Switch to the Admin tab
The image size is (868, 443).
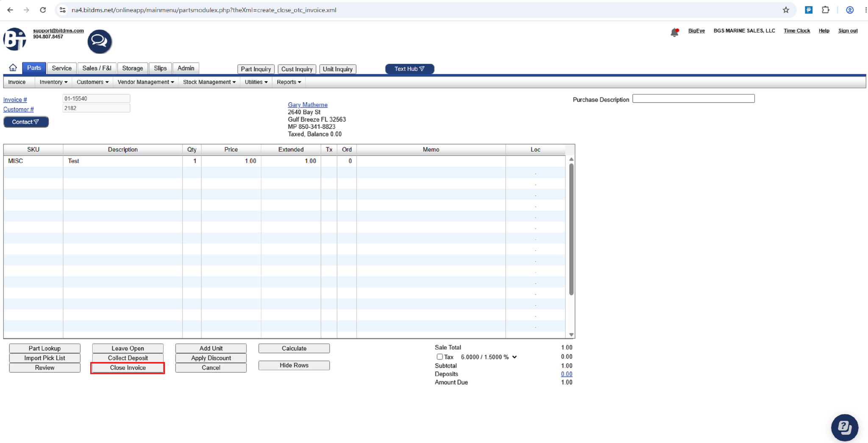(186, 68)
